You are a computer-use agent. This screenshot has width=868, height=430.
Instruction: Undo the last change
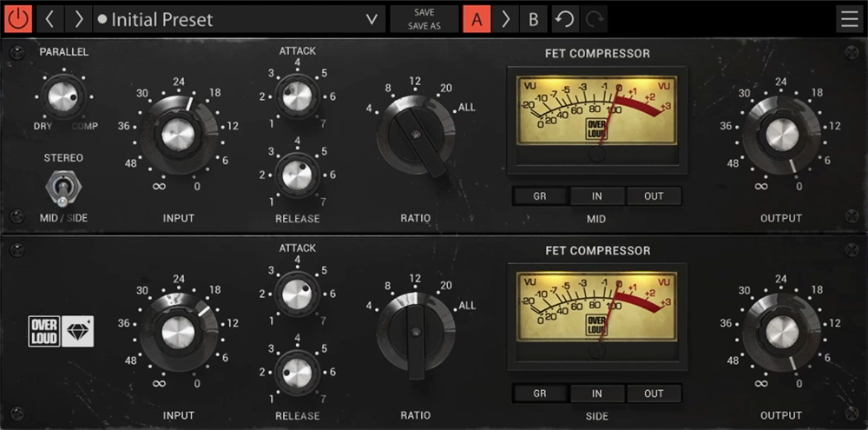[x=565, y=19]
